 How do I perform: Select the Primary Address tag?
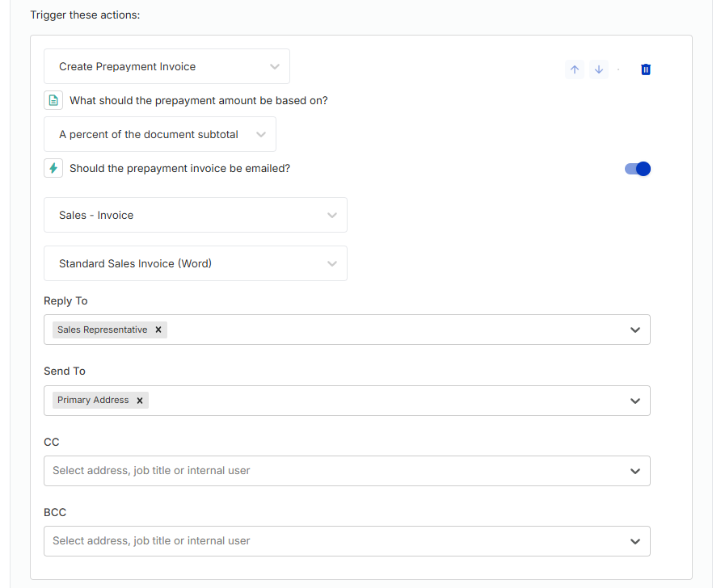pos(93,400)
